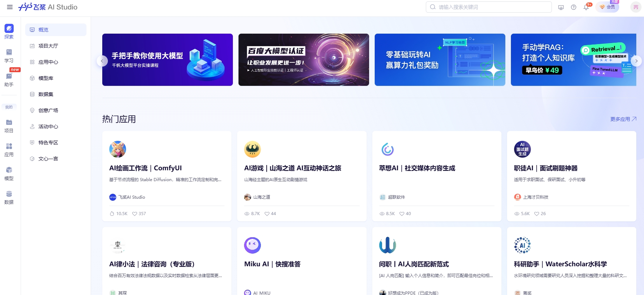Open AI律小法 | 法律咨询 title
This screenshot has width=644, height=295.
pos(152,264)
